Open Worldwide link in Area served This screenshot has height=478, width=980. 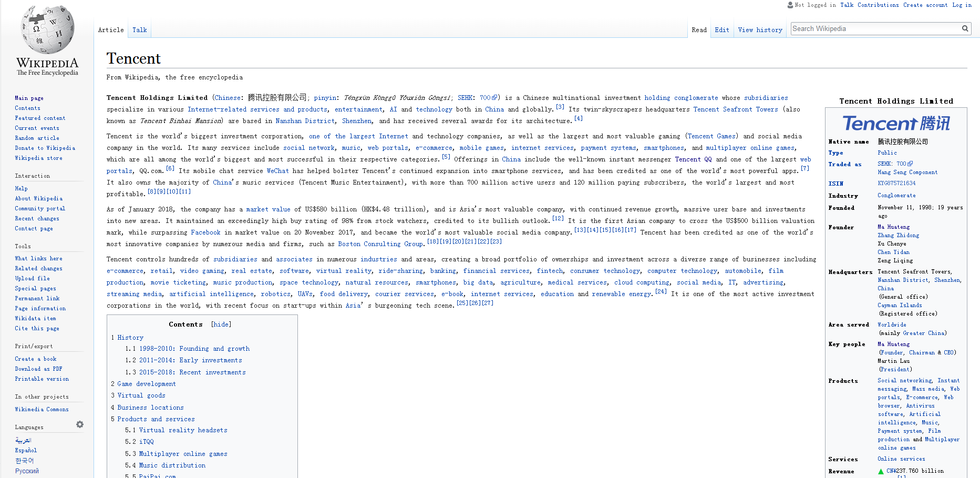[892, 325]
